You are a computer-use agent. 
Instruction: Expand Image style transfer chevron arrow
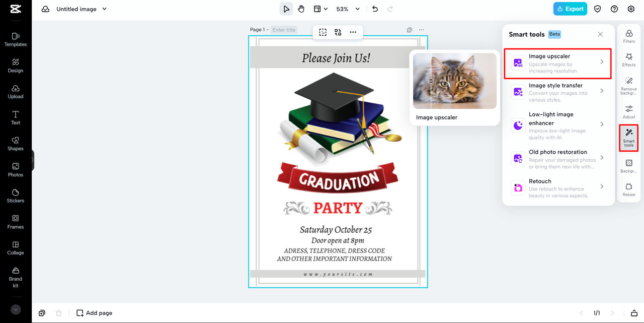602,91
